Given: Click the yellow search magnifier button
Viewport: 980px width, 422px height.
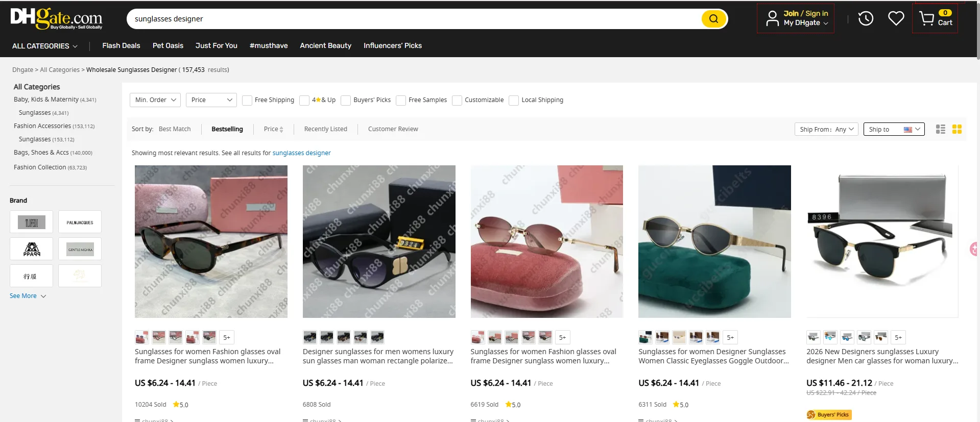Looking at the screenshot, I should 713,19.
